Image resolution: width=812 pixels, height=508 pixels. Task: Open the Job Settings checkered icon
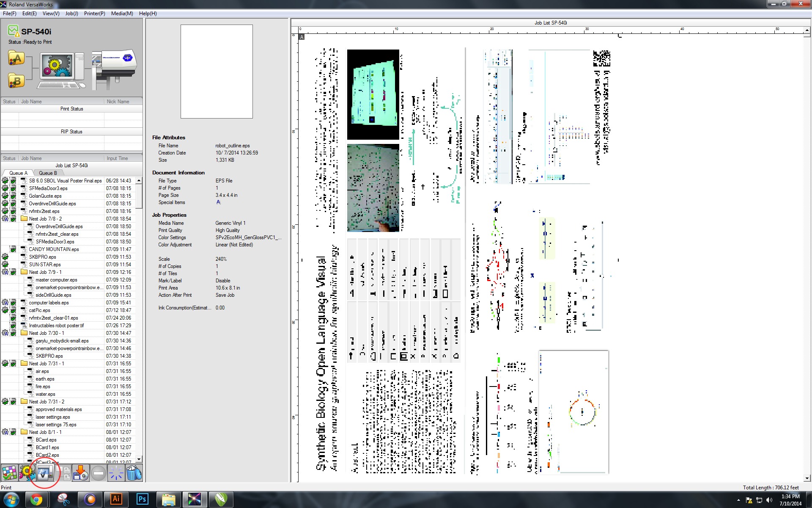pyautogui.click(x=9, y=473)
